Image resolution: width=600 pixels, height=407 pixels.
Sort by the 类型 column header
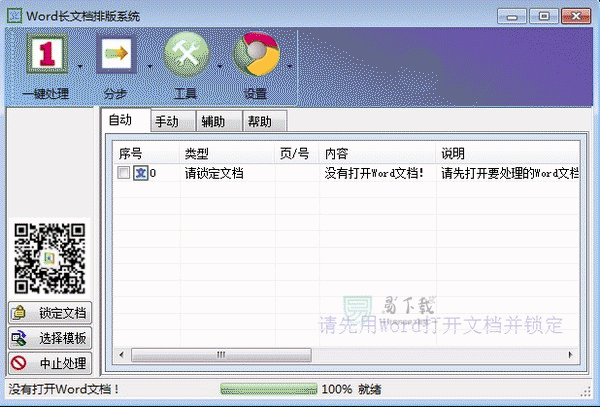(227, 153)
